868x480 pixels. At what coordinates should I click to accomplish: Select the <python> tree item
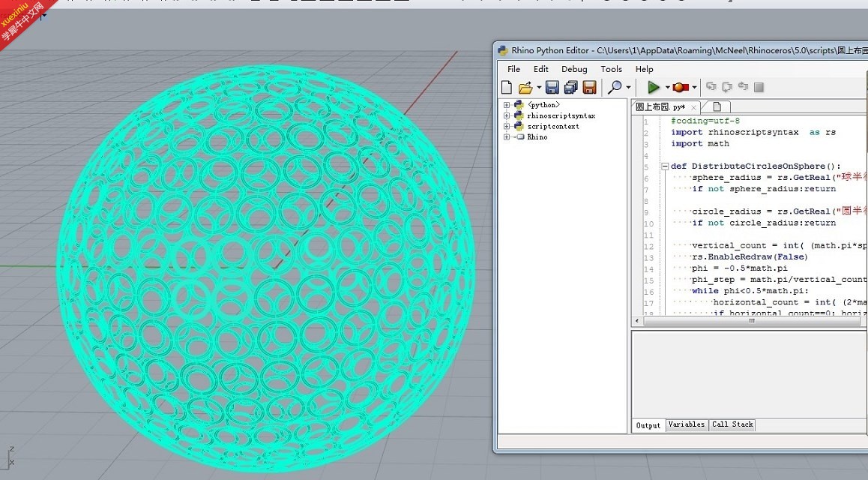[x=543, y=105]
